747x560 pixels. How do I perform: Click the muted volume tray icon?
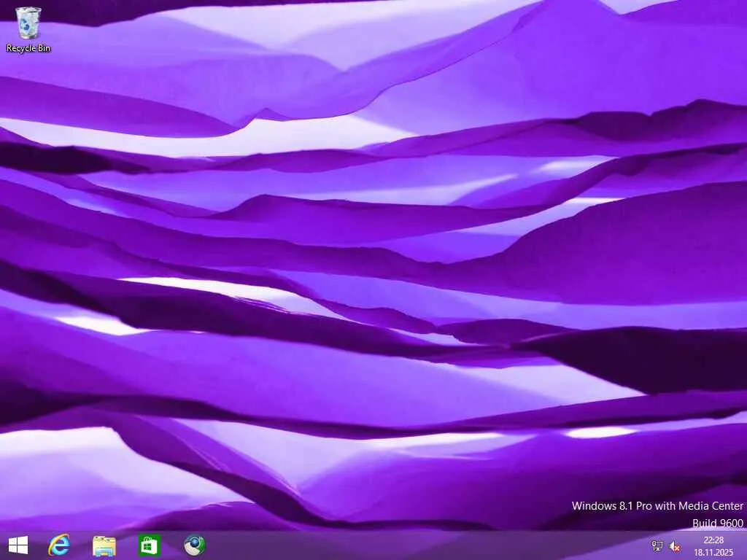click(675, 546)
